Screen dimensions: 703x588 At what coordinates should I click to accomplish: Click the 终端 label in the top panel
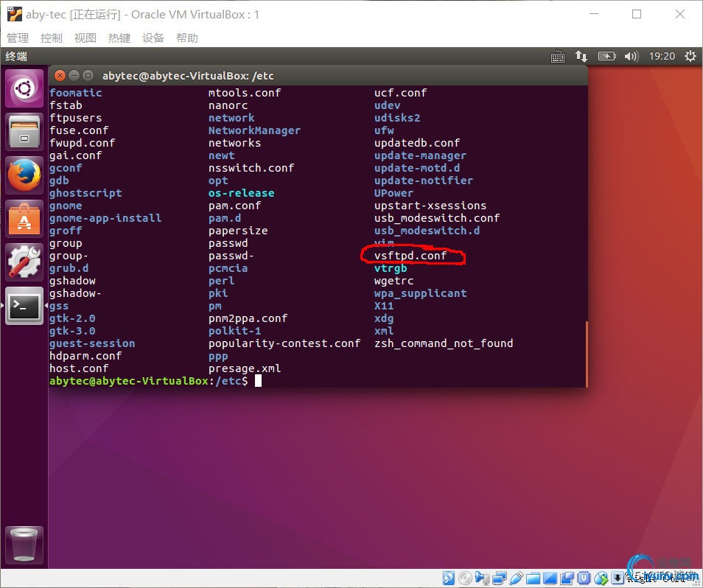17,56
